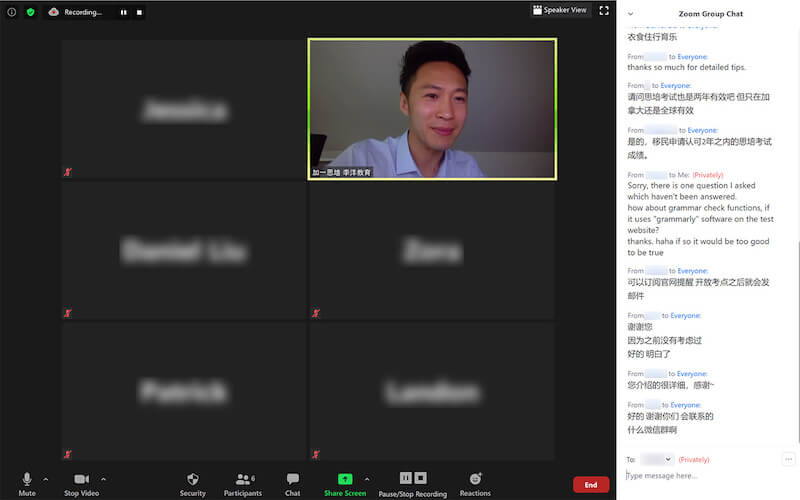Start Share Screen

[345, 481]
